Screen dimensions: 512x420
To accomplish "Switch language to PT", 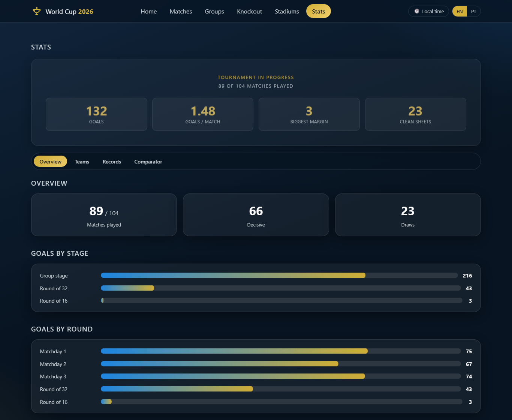I will [x=474, y=11].
